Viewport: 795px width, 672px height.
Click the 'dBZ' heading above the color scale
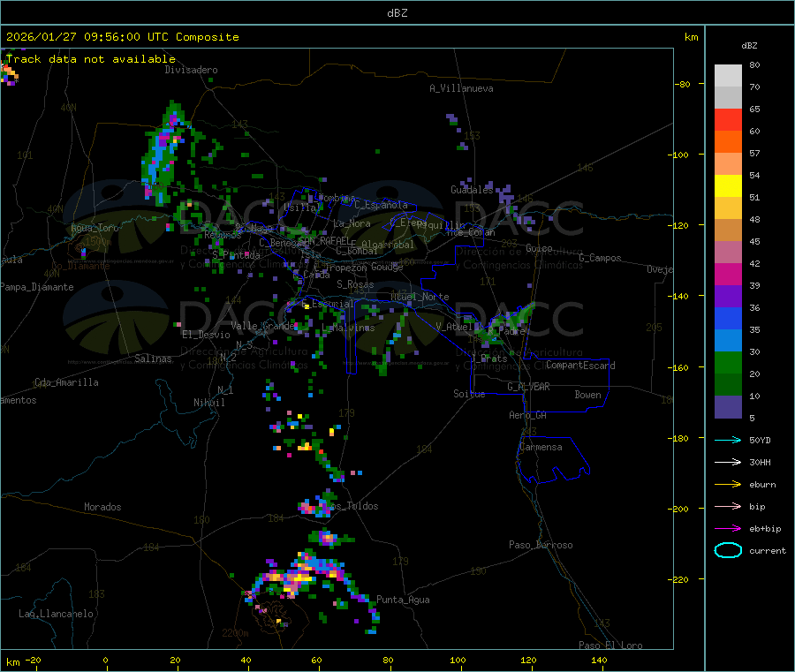pyautogui.click(x=749, y=46)
